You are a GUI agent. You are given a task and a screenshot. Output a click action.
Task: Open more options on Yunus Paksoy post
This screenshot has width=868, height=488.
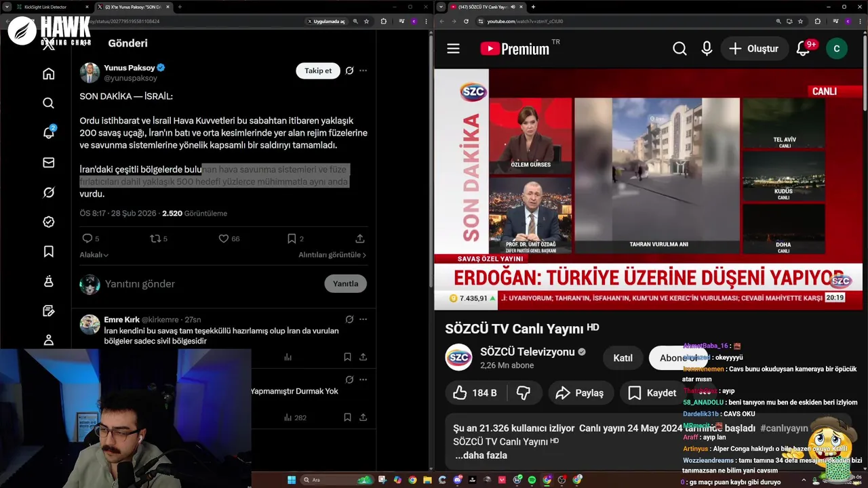363,70
